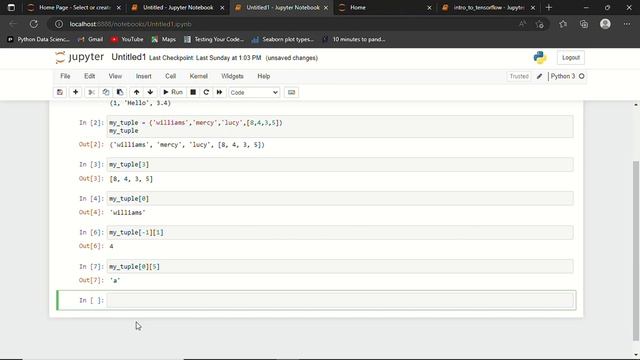Open the browser tab actions icon
640x360 pixels.
[x=11, y=7]
